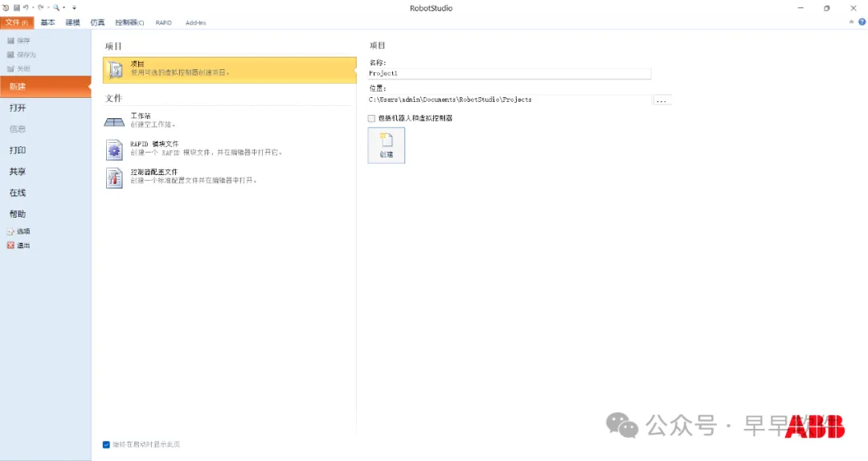This screenshot has width=868, height=461.
Task: Click the 创建 (Create) button
Action: click(x=387, y=145)
